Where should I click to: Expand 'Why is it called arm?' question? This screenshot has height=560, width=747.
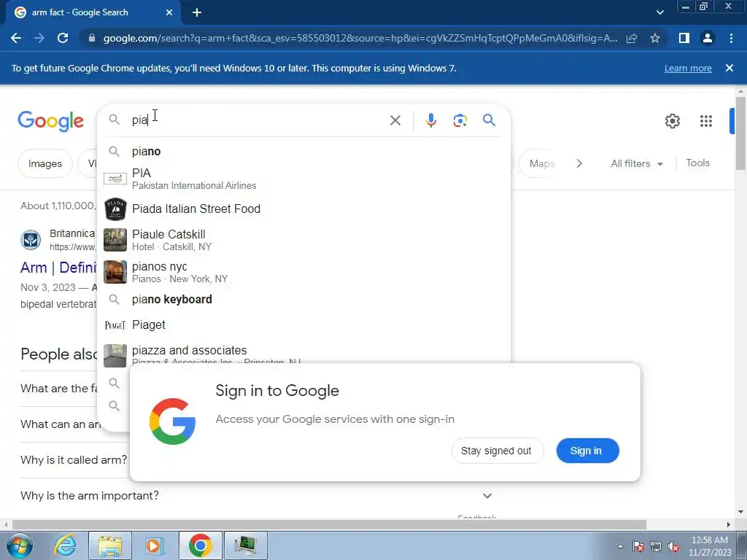point(74,460)
